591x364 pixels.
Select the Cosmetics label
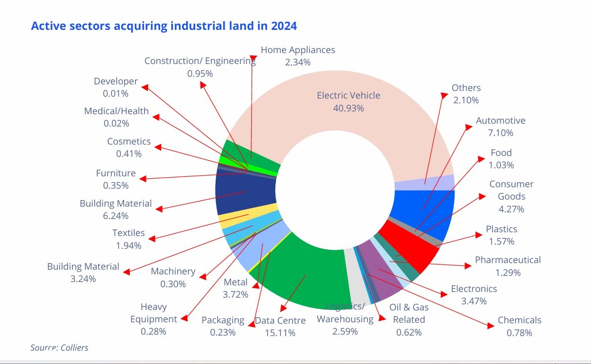(129, 147)
